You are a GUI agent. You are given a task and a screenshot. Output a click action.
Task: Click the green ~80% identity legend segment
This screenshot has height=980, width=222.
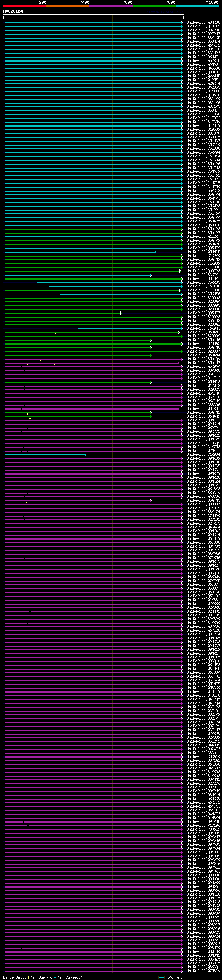click(x=154, y=6)
